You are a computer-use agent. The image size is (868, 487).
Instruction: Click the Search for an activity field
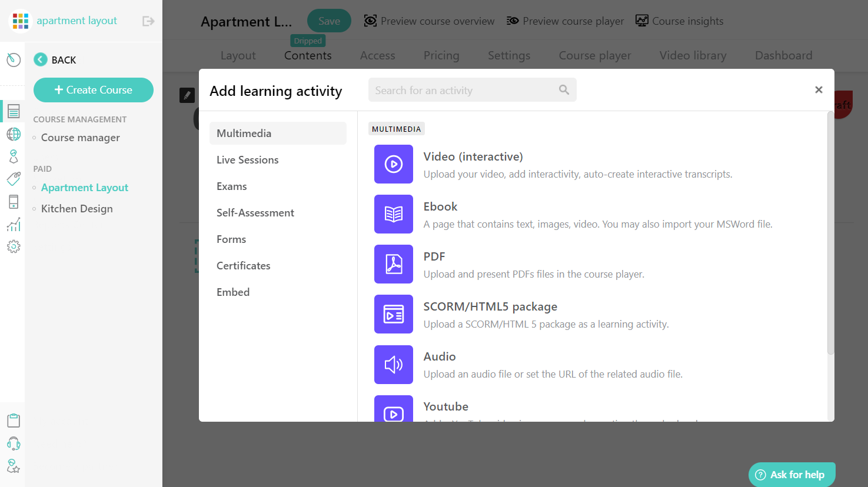point(472,90)
